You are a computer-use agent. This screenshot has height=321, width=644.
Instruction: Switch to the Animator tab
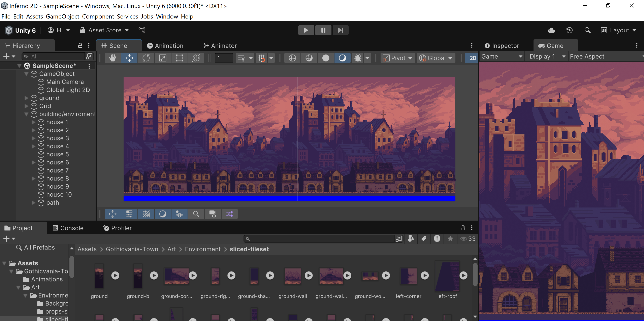(x=220, y=46)
